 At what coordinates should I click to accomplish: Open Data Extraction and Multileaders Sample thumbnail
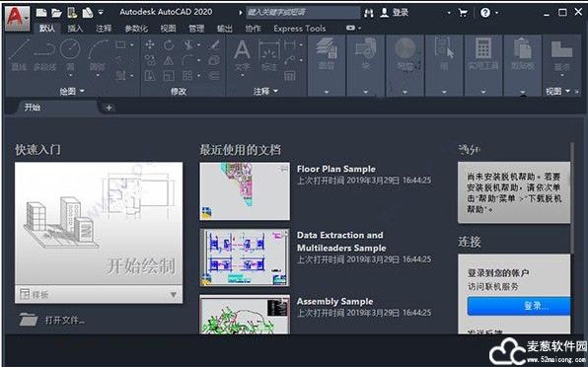(x=245, y=257)
